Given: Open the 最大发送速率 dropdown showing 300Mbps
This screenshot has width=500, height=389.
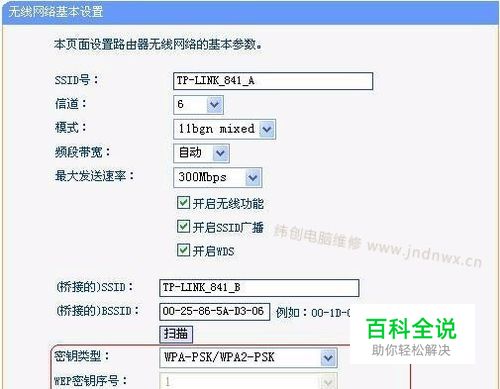Looking at the screenshot, I should click(218, 177).
